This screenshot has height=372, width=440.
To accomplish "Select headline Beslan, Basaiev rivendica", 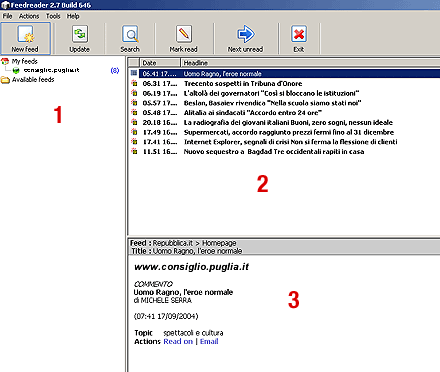I will click(272, 103).
